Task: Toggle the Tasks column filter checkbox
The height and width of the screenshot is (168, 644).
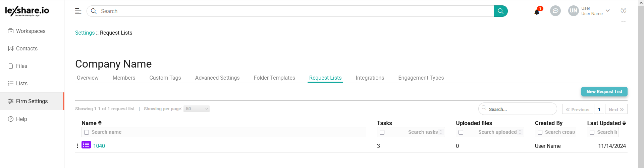Action: (x=382, y=132)
